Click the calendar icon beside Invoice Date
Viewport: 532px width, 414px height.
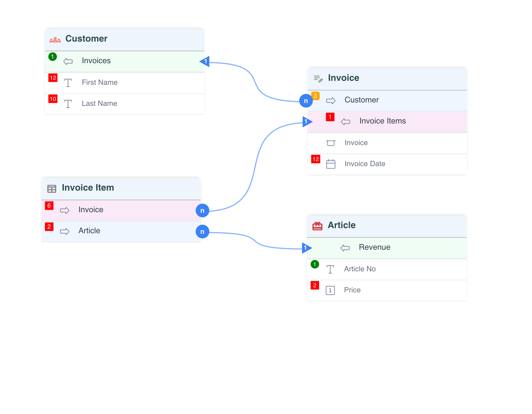(330, 164)
